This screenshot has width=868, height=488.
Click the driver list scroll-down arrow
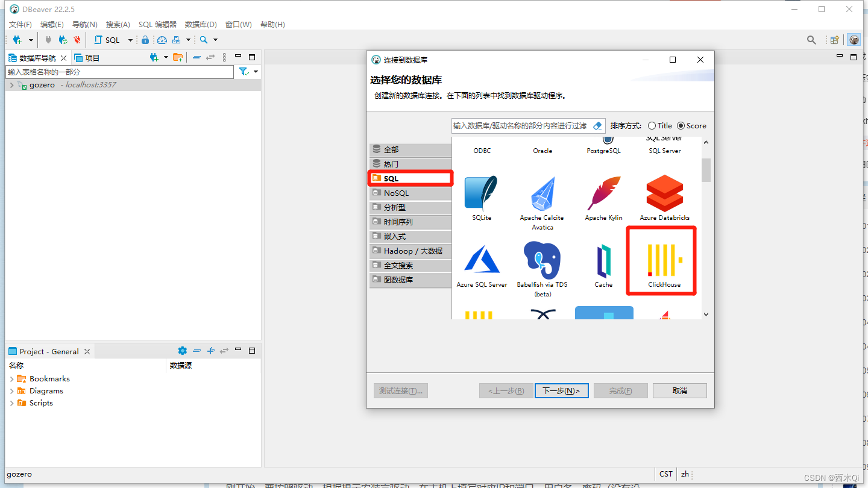(x=706, y=314)
